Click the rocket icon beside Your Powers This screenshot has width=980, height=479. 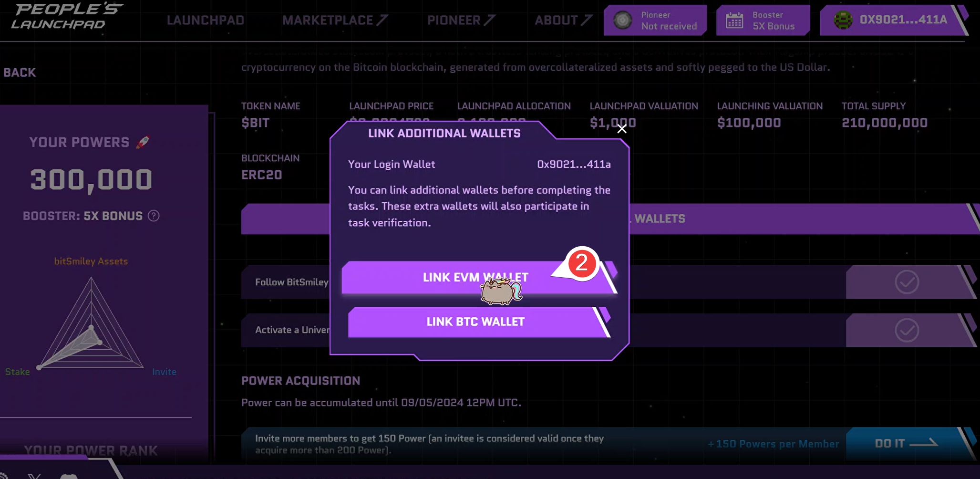point(143,142)
